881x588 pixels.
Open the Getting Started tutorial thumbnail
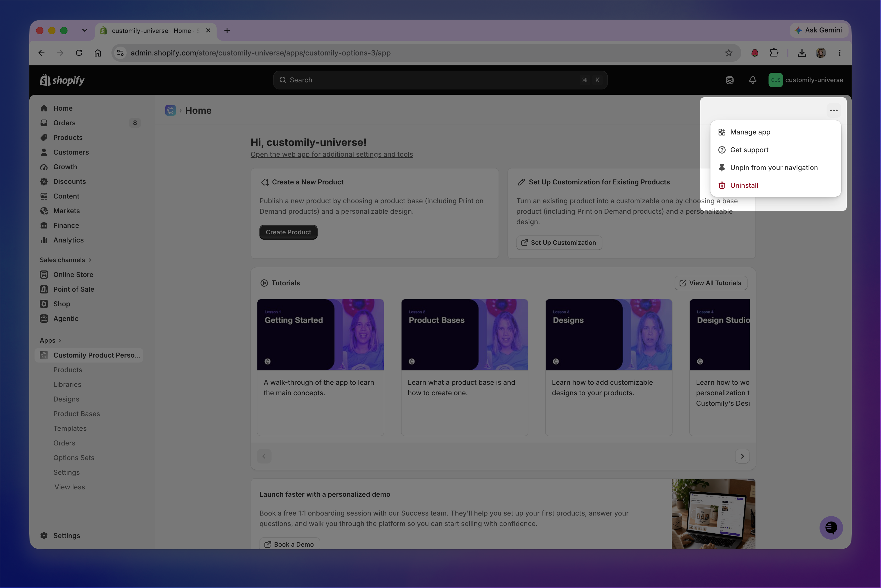320,335
